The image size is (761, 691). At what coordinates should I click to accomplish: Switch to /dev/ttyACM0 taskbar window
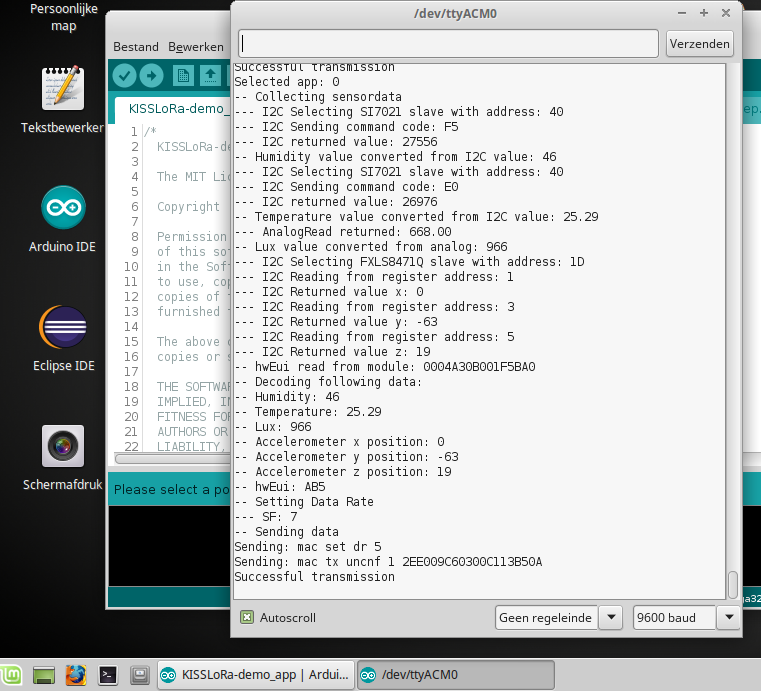(x=456, y=675)
